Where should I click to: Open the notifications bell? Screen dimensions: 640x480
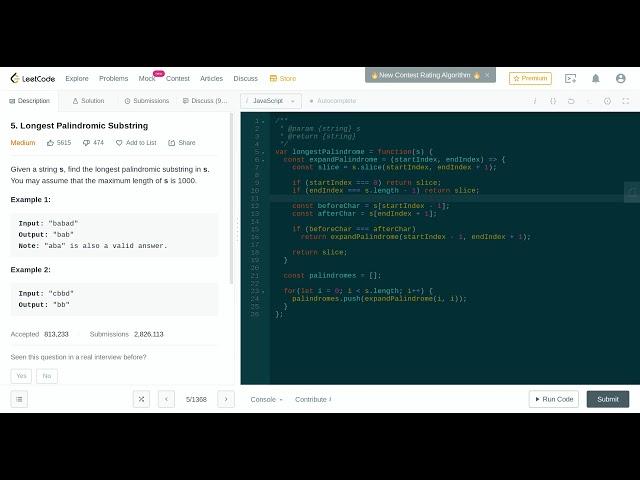coord(596,78)
